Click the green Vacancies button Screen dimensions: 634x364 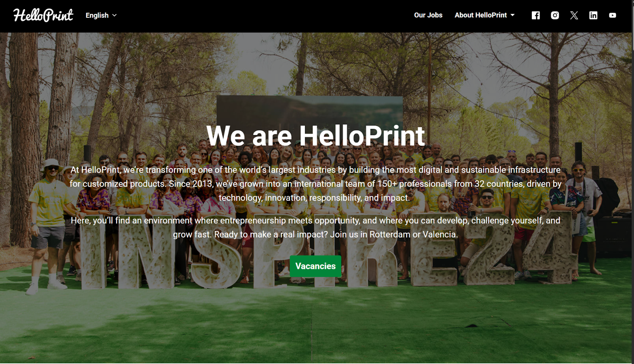click(315, 266)
